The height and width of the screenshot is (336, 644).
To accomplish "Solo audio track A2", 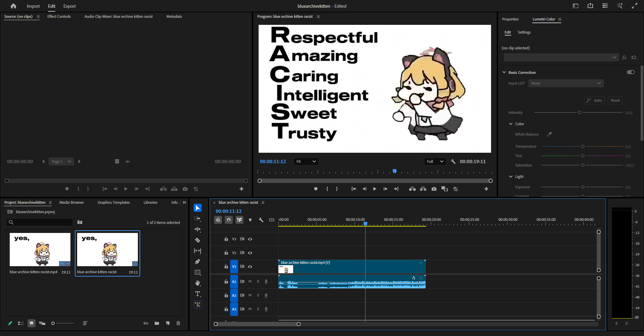I will point(258,295).
